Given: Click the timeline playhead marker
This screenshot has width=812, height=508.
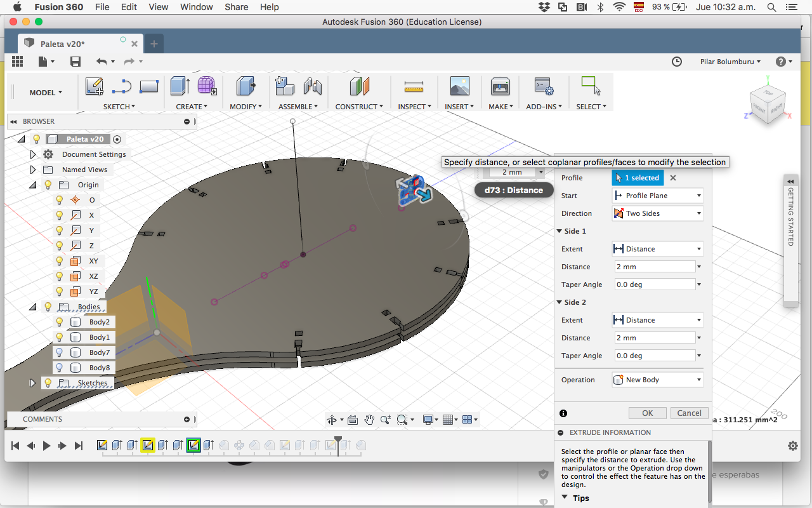Looking at the screenshot, I should 338,444.
